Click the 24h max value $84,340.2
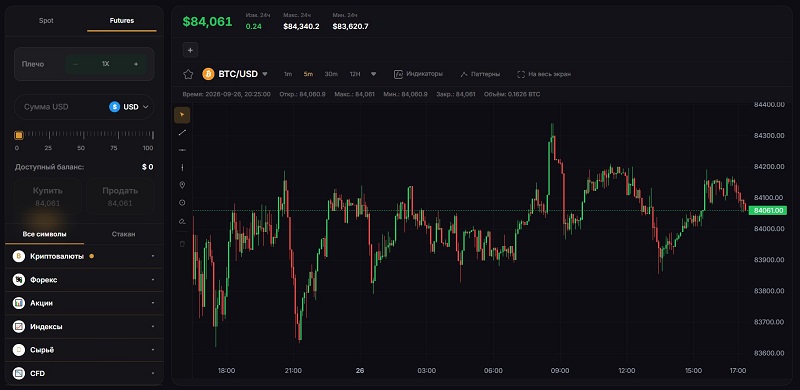Viewport: 800px width, 390px height. click(x=302, y=26)
